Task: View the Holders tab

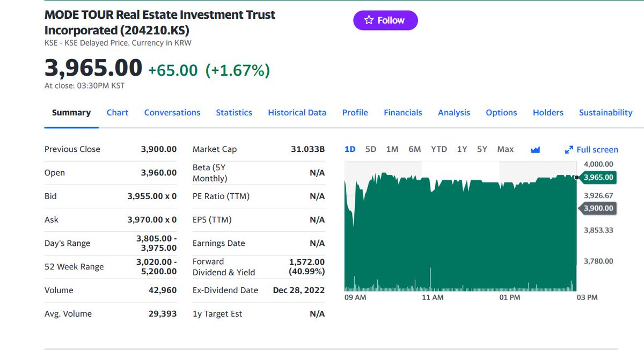Action: (x=548, y=113)
